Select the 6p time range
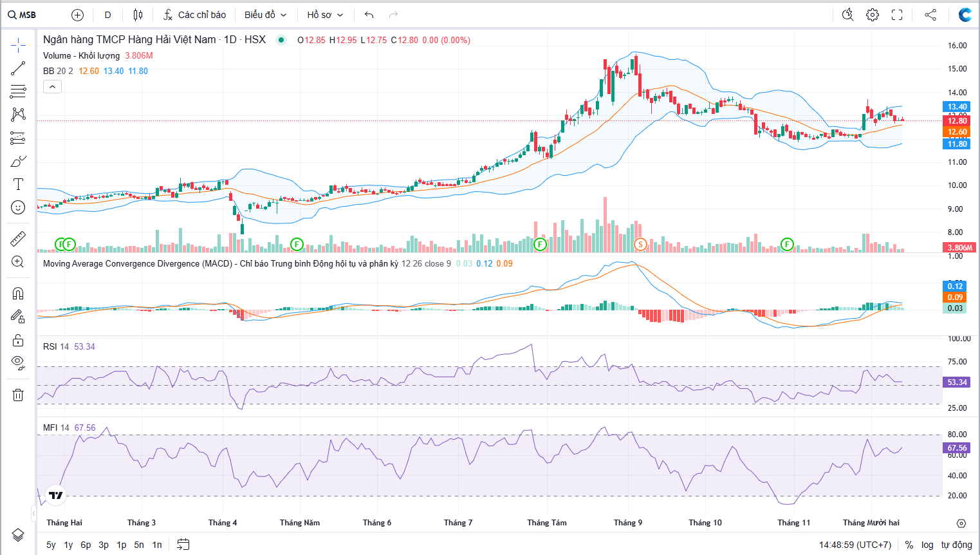Image resolution: width=980 pixels, height=555 pixels. [86, 545]
